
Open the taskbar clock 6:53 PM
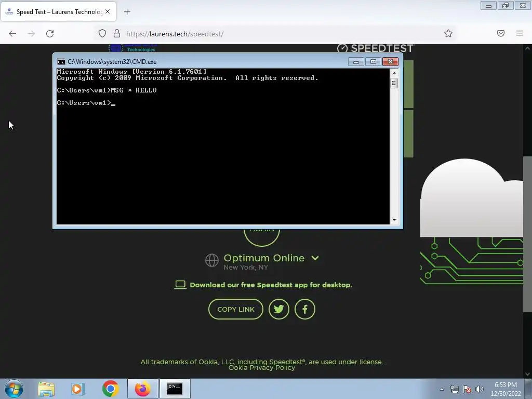click(506, 389)
